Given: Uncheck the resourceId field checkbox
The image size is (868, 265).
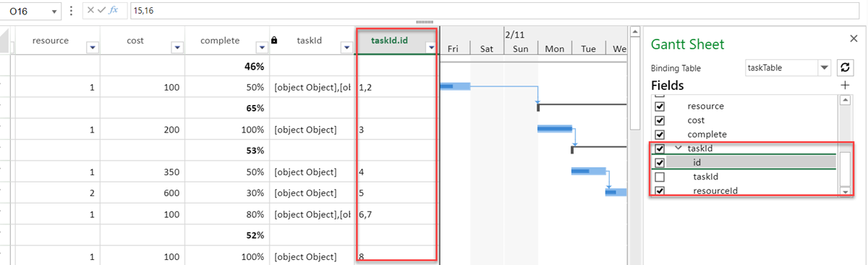Looking at the screenshot, I should point(659,191).
